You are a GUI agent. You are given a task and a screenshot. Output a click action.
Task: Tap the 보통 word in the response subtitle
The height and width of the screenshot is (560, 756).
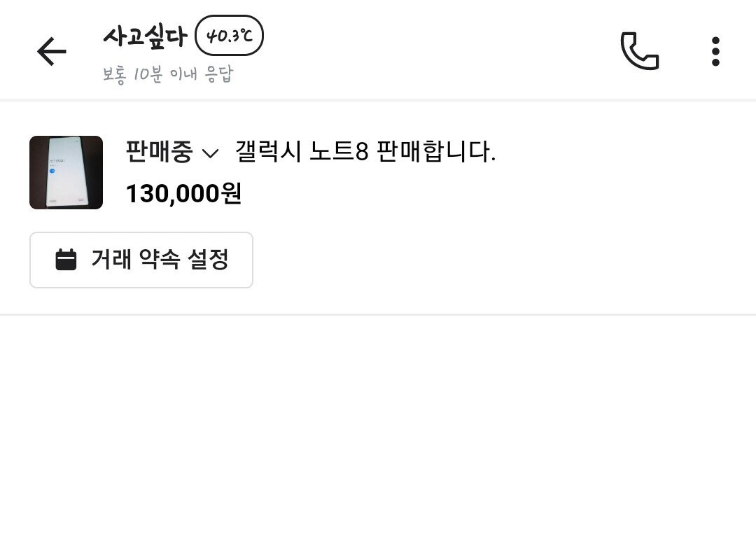tap(115, 74)
